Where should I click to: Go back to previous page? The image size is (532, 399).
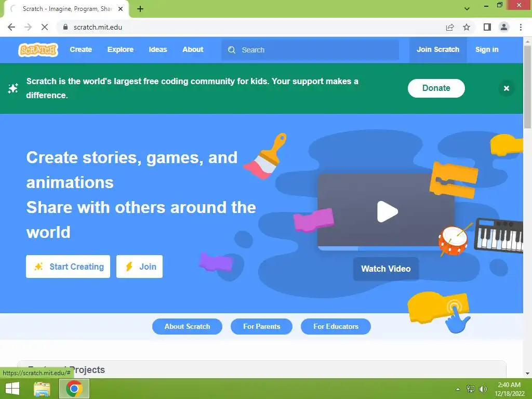tap(11, 27)
